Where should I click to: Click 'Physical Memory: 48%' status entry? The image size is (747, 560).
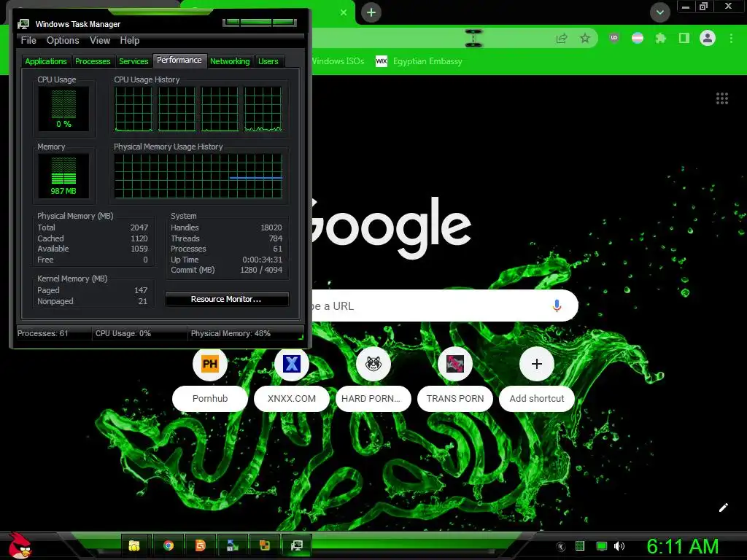pos(231,333)
